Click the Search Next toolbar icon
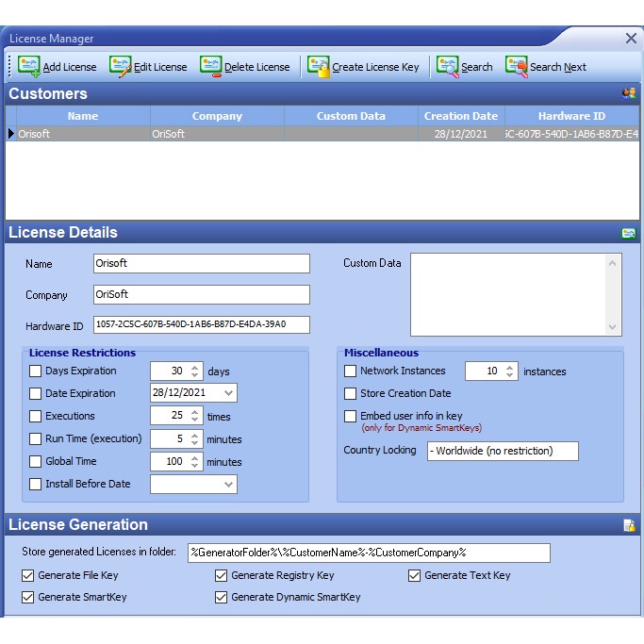The height and width of the screenshot is (644, 644). point(516,66)
